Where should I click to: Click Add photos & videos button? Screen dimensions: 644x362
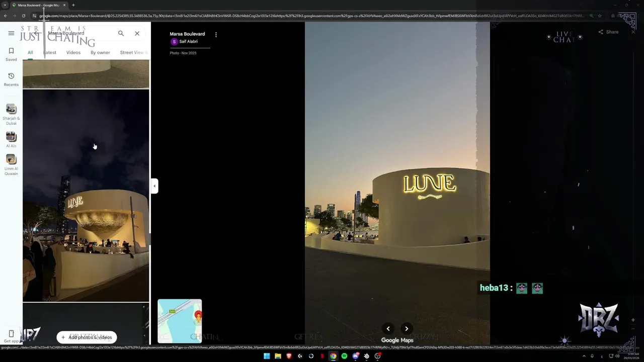coord(87,337)
